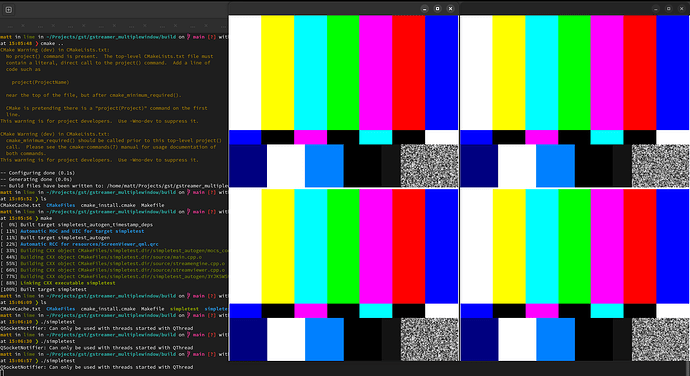Click the noise square in bottom-left test pattern

[x=429, y=339]
